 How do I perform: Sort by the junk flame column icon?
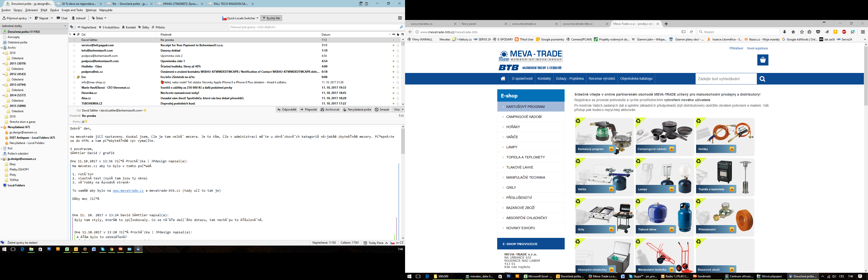pos(398,34)
